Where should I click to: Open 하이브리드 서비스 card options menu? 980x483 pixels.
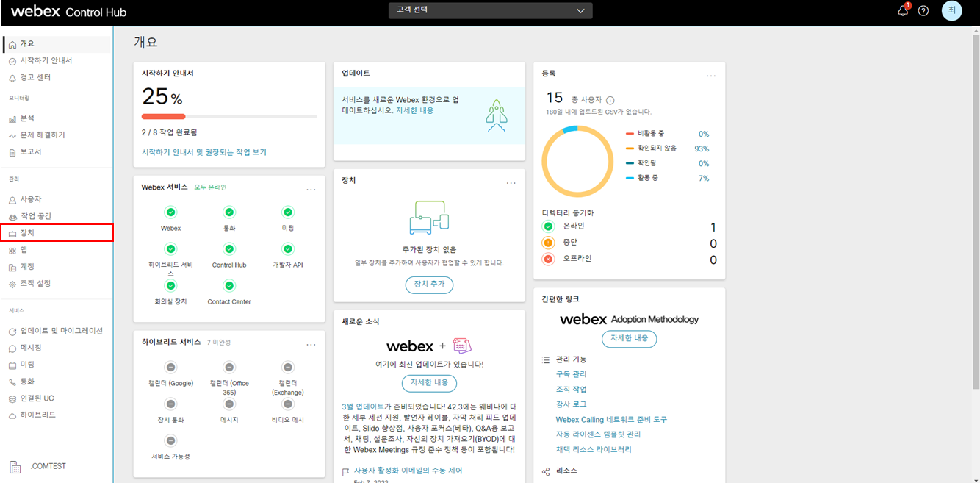(x=311, y=344)
